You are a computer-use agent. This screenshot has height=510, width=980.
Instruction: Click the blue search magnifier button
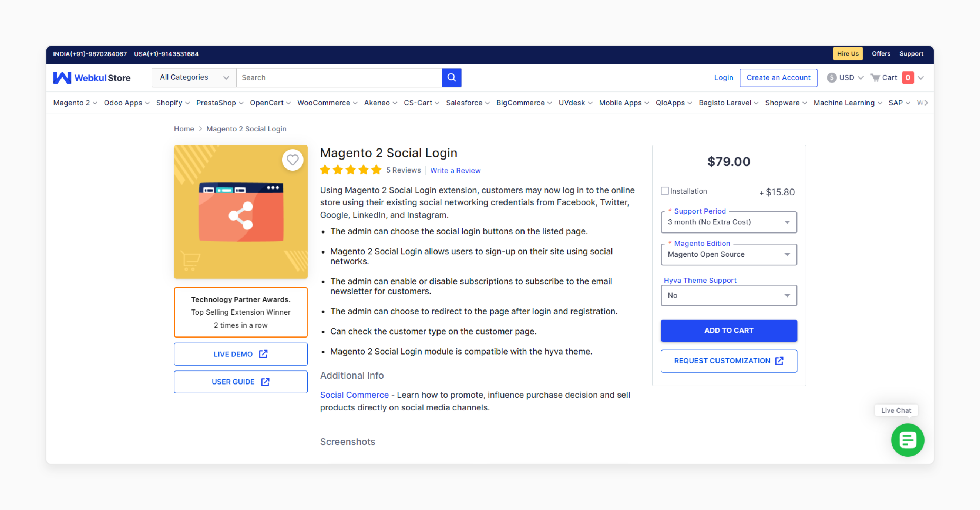coord(452,78)
